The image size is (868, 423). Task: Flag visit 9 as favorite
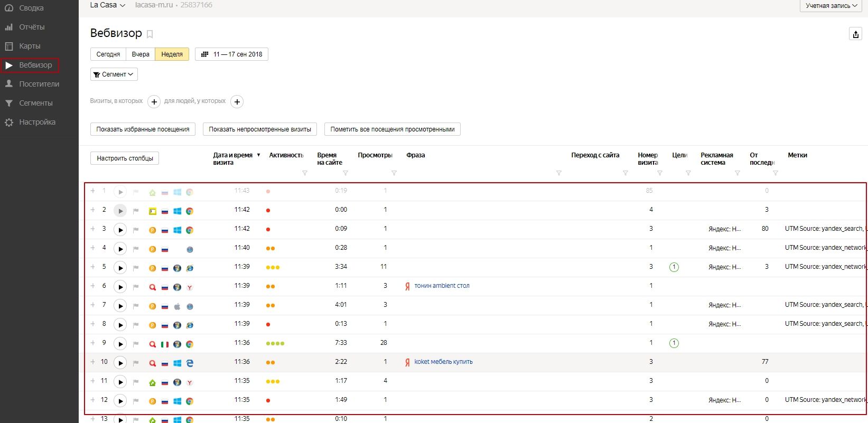[x=136, y=344]
